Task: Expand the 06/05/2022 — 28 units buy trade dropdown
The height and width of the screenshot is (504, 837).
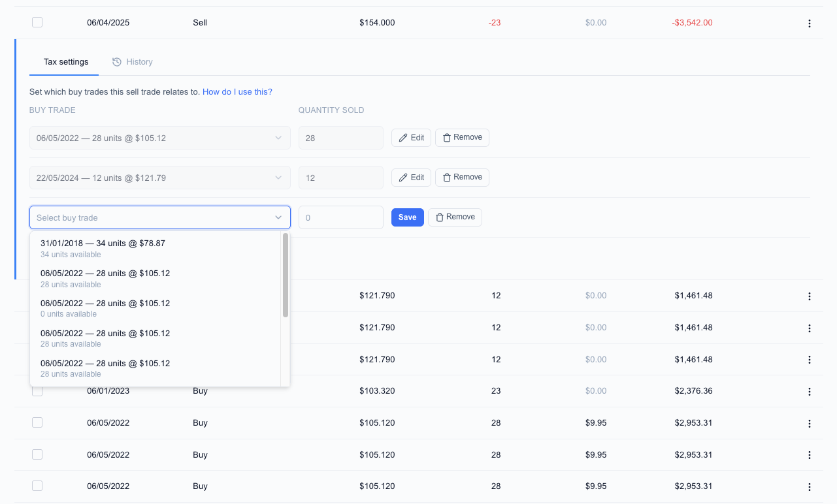Action: (159, 138)
